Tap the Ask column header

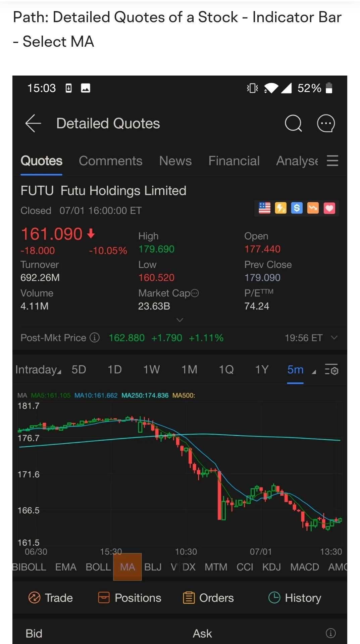pyautogui.click(x=202, y=633)
